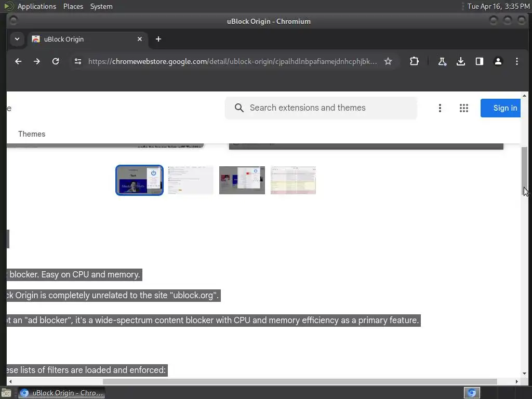Select the uBlock Origin tab
532x399 pixels.
(x=87, y=39)
